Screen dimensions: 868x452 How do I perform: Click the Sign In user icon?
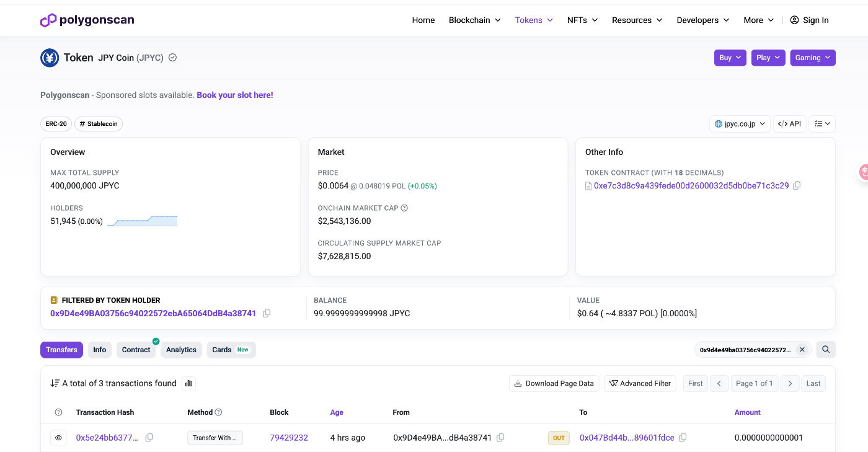click(794, 20)
